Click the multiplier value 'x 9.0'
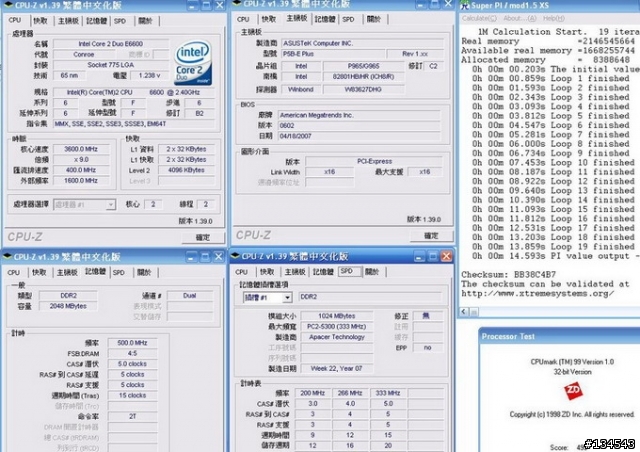 tap(81, 160)
